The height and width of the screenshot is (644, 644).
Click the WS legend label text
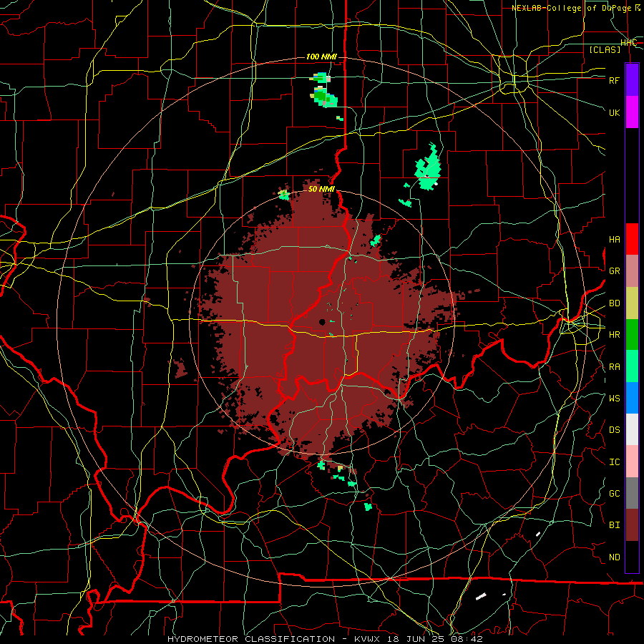tap(614, 399)
